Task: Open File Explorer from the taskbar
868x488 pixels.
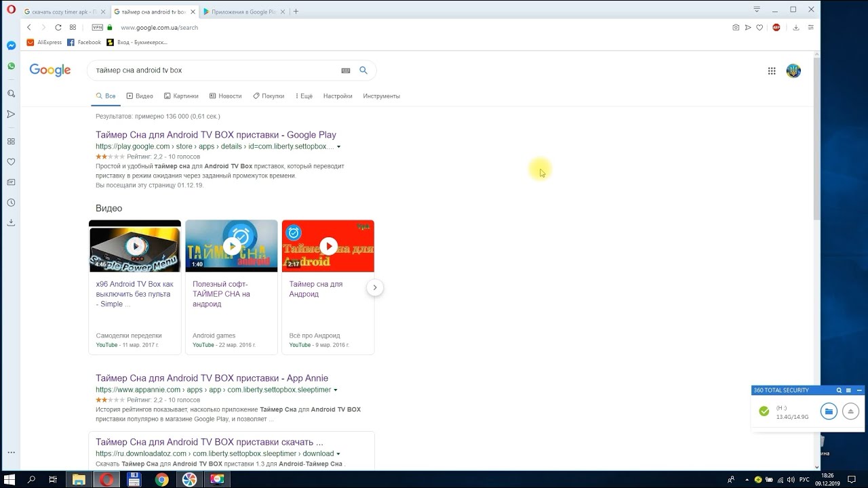Action: click(x=79, y=480)
